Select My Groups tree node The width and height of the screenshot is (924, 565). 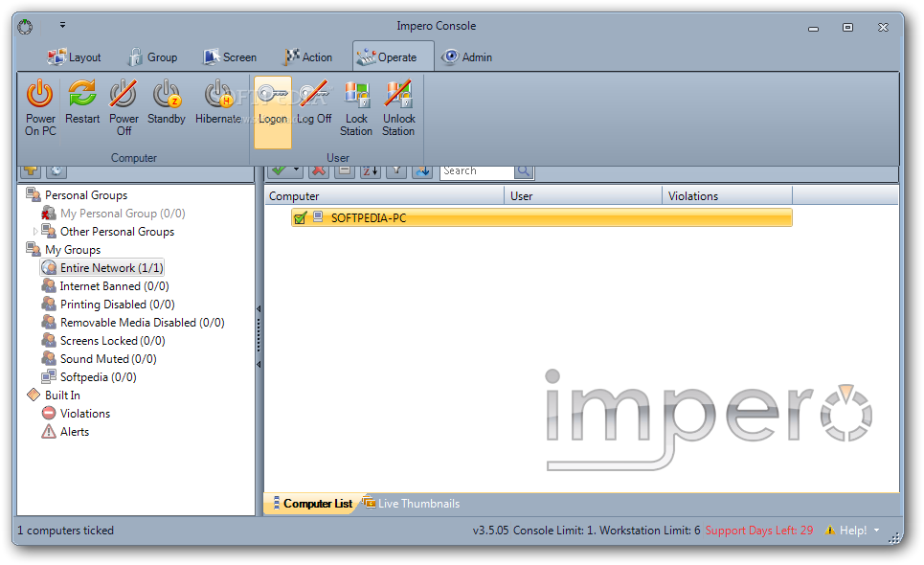(x=73, y=250)
